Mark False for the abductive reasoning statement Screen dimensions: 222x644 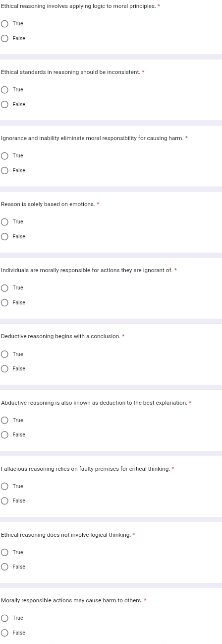click(x=5, y=435)
